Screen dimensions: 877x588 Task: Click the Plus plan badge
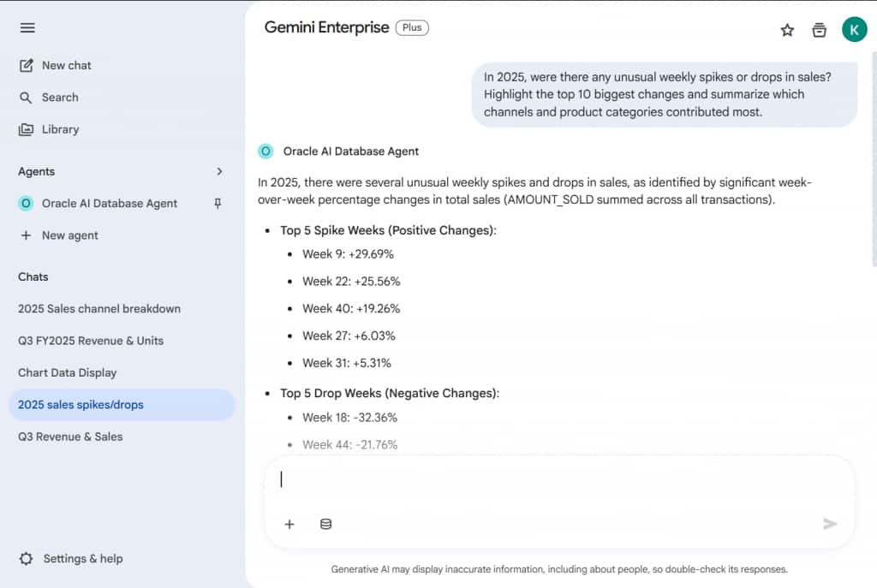coord(412,27)
